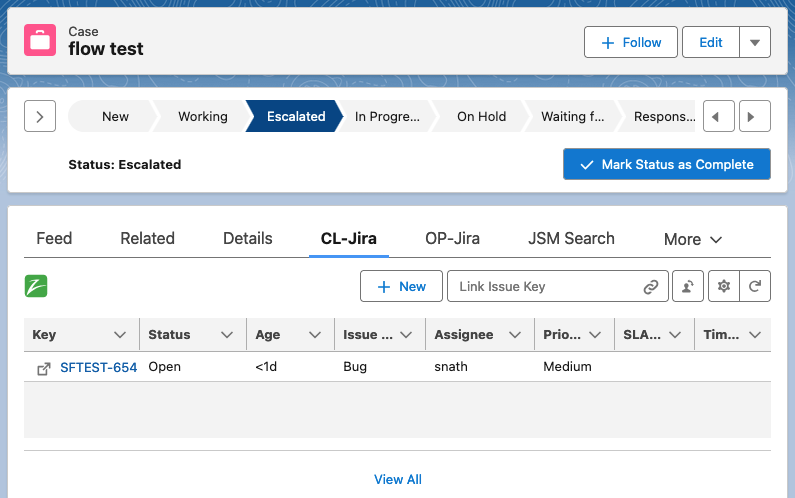Switch to the Details tab

pos(248,238)
